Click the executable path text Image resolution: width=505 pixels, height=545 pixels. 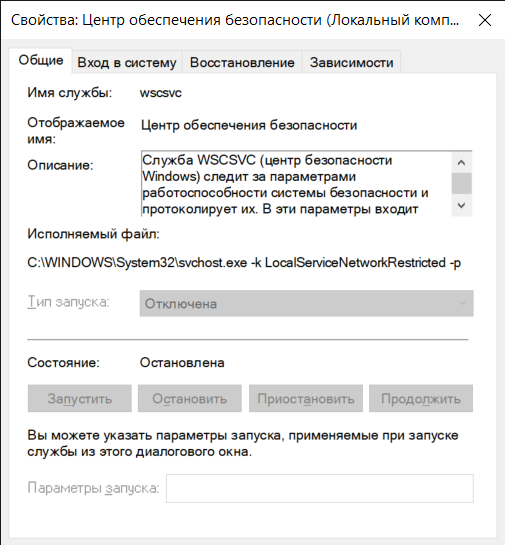(244, 263)
